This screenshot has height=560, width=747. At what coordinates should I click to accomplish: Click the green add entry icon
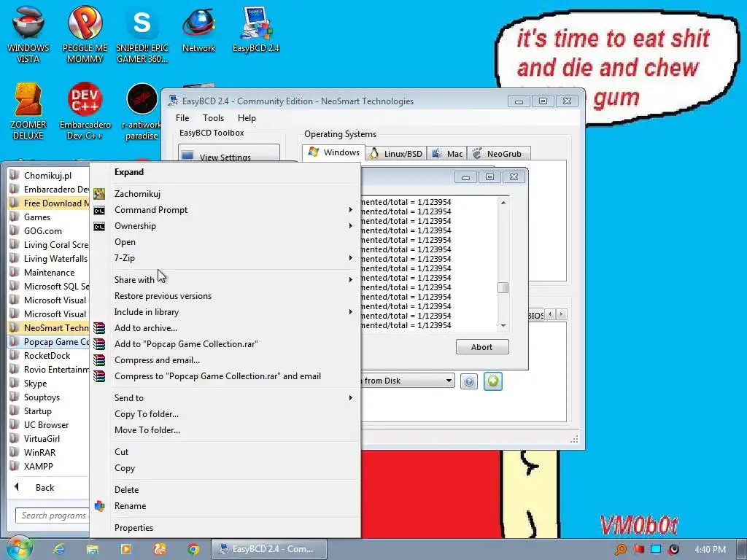point(493,381)
